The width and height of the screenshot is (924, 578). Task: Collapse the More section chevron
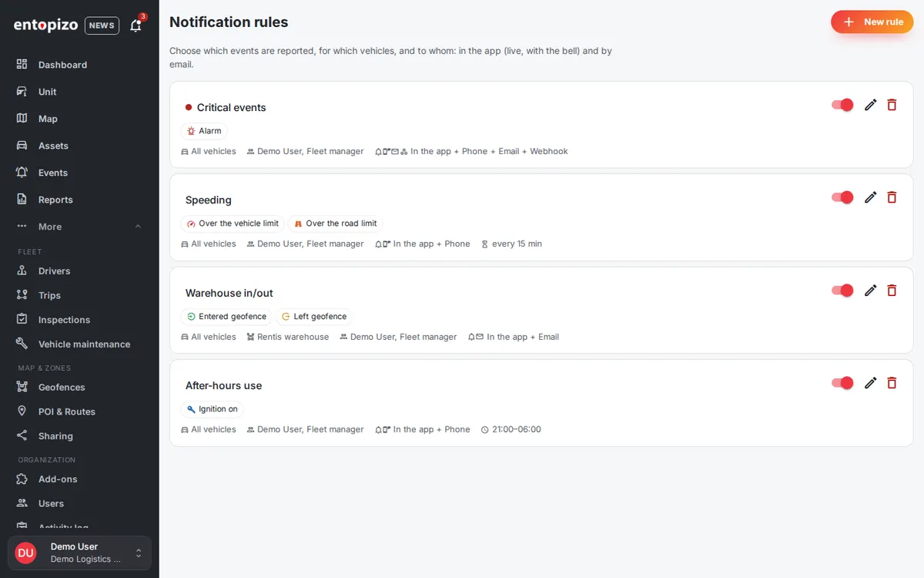(x=138, y=227)
